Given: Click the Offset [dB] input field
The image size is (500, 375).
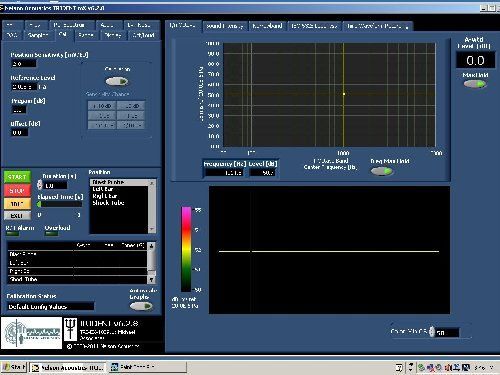Looking at the screenshot, I should 20,133.
